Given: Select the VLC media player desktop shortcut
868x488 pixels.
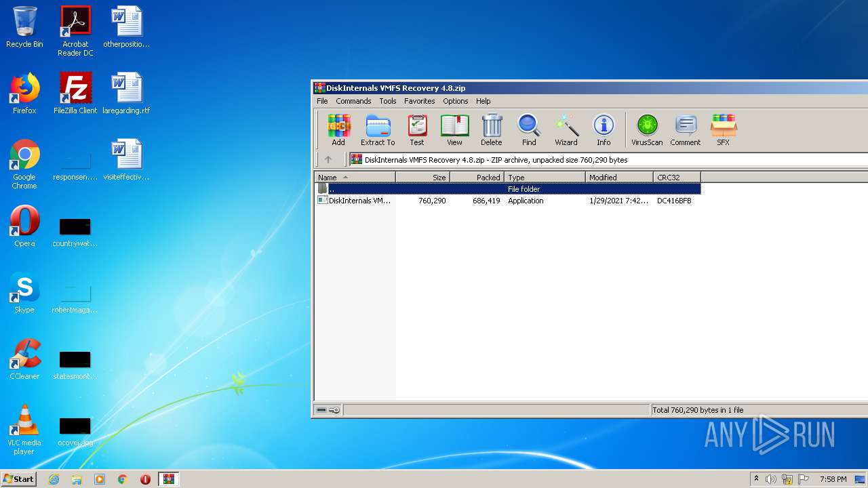Looking at the screenshot, I should [x=24, y=430].
